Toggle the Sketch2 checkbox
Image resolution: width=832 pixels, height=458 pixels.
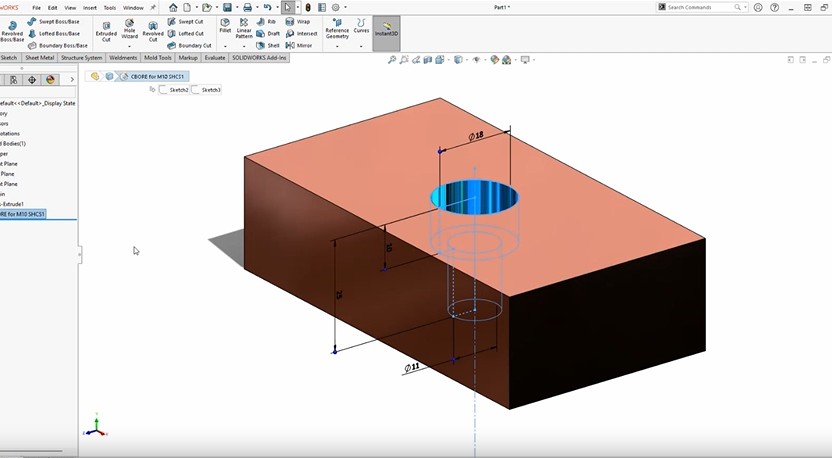point(163,90)
